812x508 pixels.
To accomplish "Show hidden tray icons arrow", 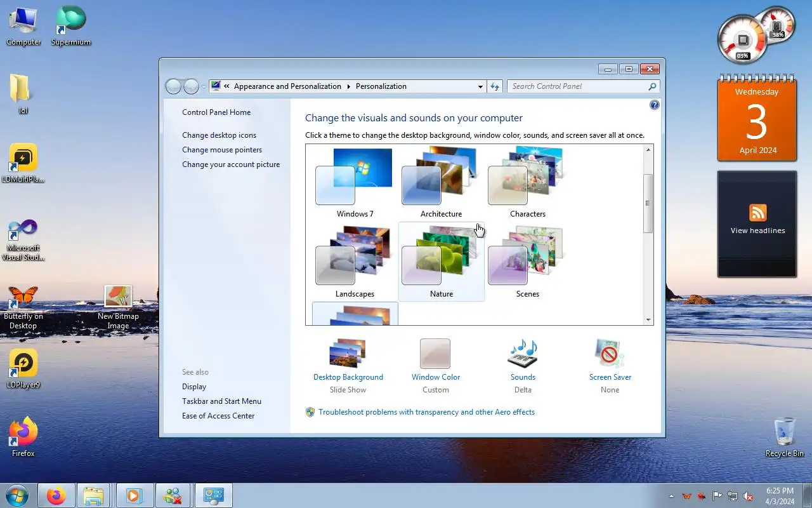I will (671, 496).
